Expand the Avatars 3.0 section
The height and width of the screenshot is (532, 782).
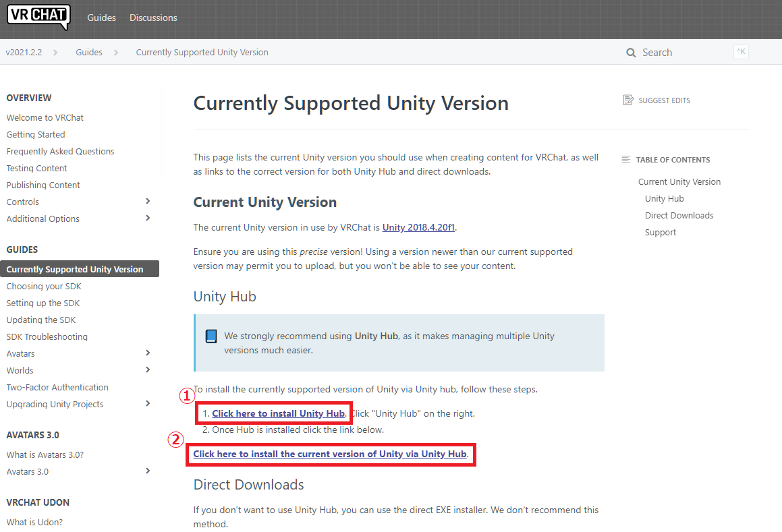pyautogui.click(x=147, y=471)
